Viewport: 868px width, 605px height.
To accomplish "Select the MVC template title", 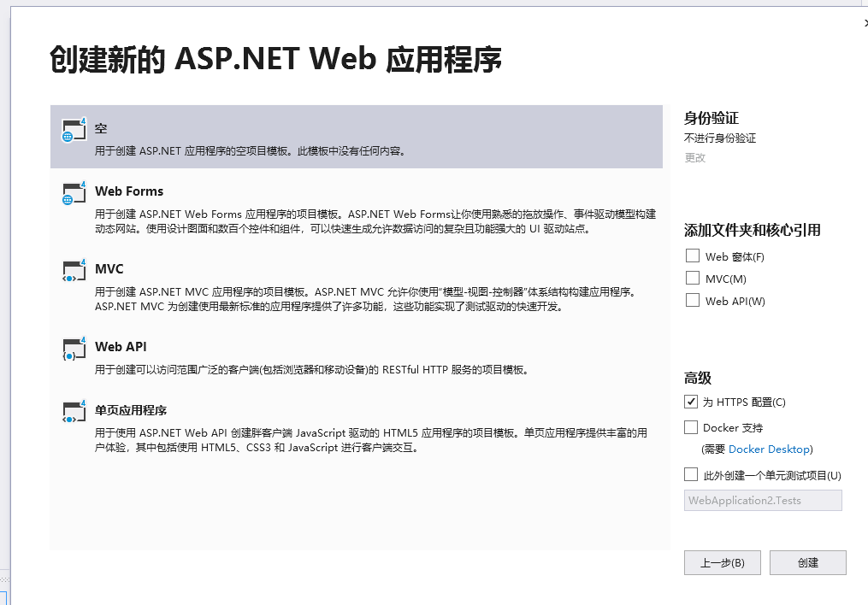I will [x=109, y=269].
